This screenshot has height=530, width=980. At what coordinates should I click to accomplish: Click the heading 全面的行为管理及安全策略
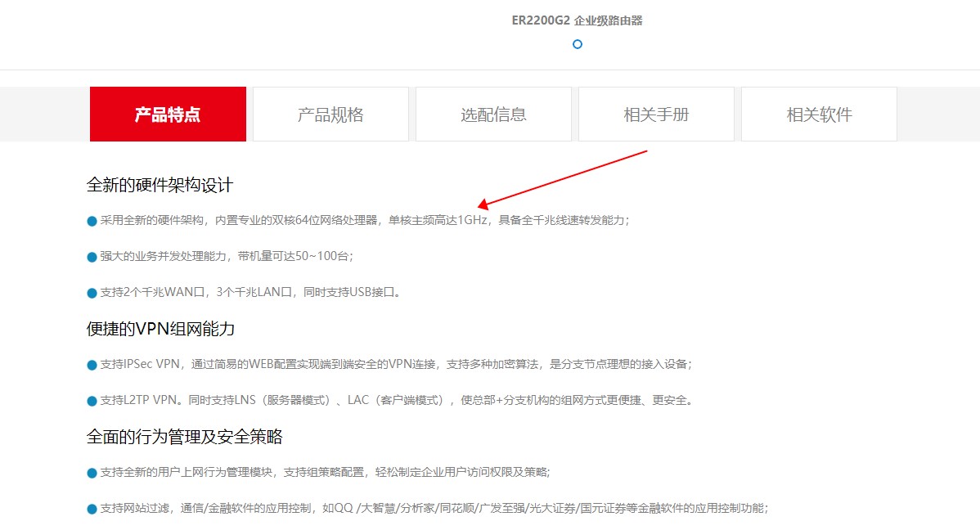184,436
